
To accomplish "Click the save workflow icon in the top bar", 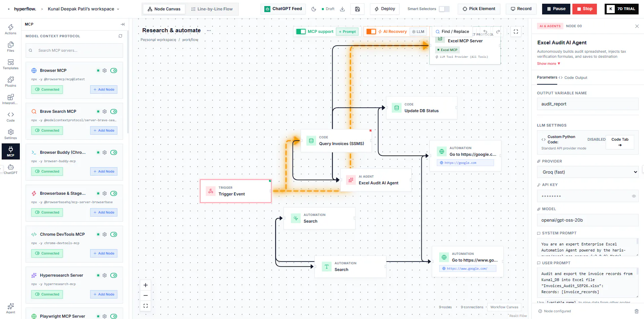I will (x=357, y=9).
